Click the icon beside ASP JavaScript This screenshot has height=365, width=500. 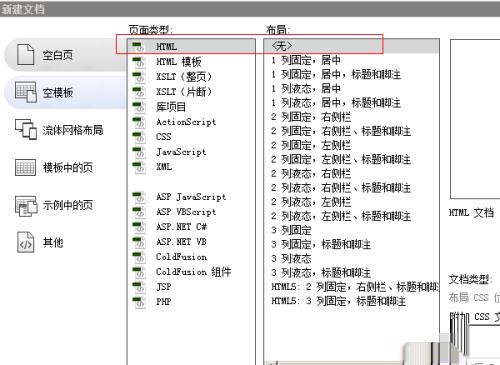click(139, 197)
